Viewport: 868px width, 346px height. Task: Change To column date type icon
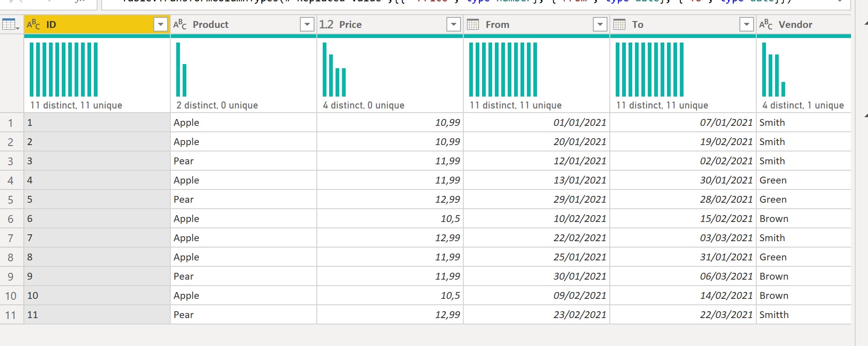(x=619, y=24)
